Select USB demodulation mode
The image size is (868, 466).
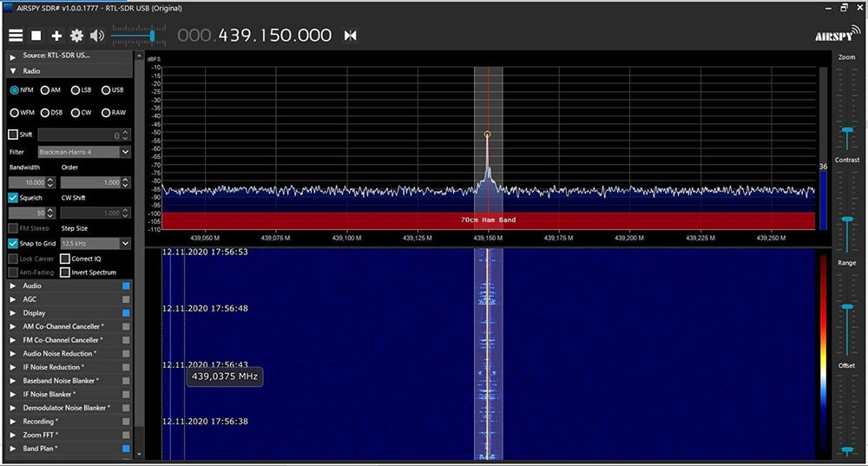(106, 89)
